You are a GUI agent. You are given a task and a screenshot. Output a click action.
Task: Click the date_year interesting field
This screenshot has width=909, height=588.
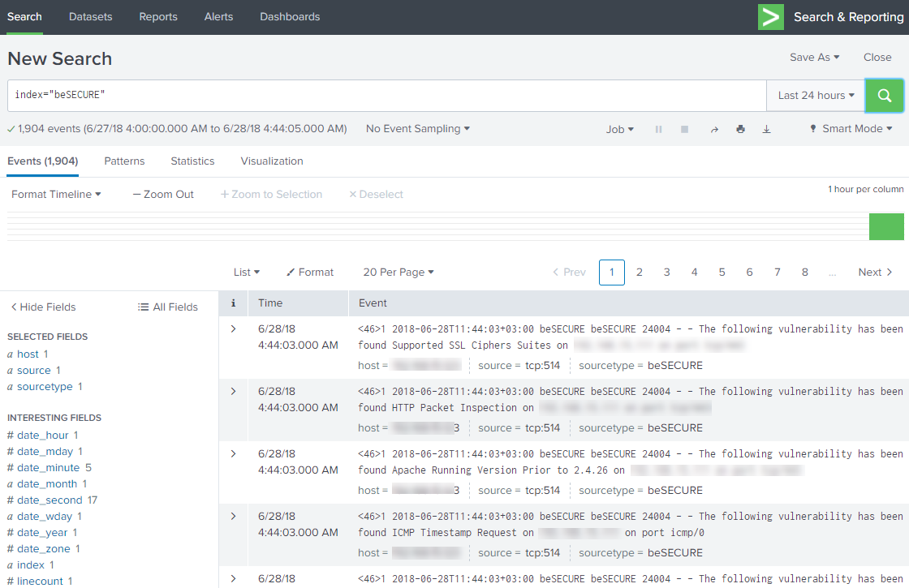tap(41, 532)
